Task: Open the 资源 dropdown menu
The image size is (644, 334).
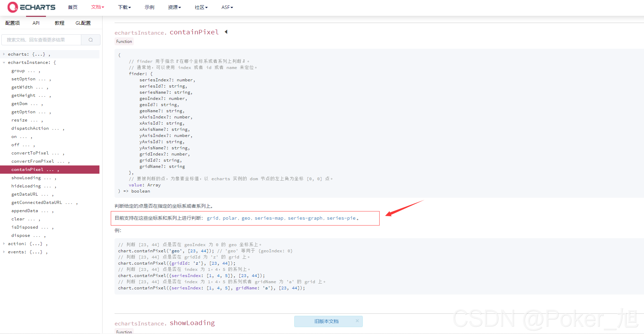Action: coord(174,7)
